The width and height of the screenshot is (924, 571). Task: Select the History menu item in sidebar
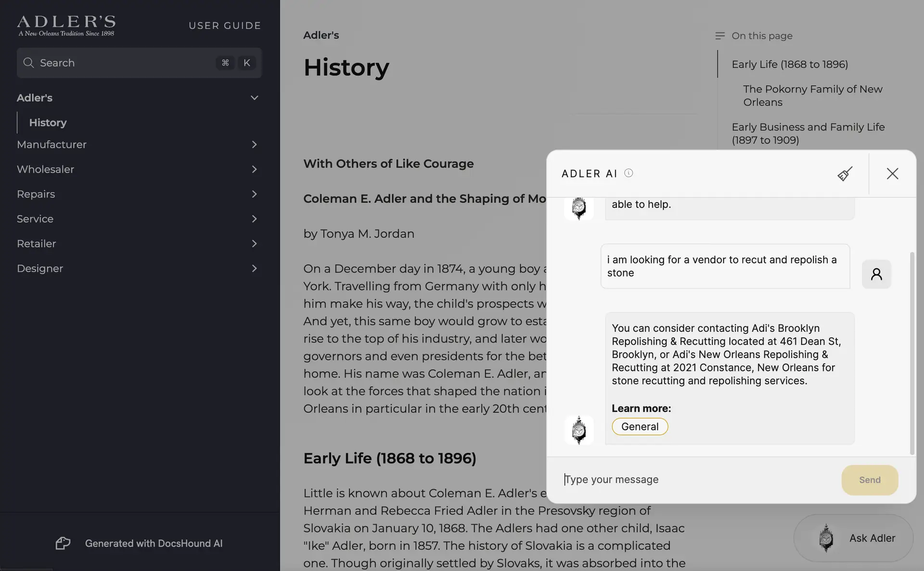click(48, 123)
